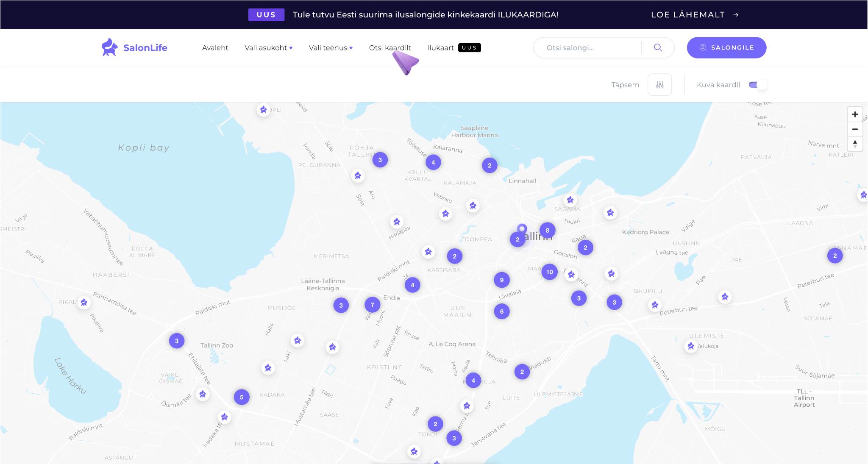Open the Täpsem filter sliders icon

coord(659,85)
